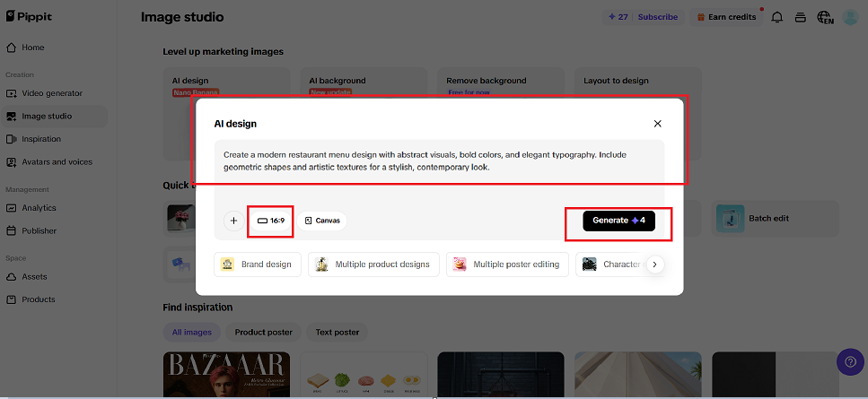Open Inspiration in the sidebar
Viewport: 868px width, 399px height.
[x=54, y=139]
